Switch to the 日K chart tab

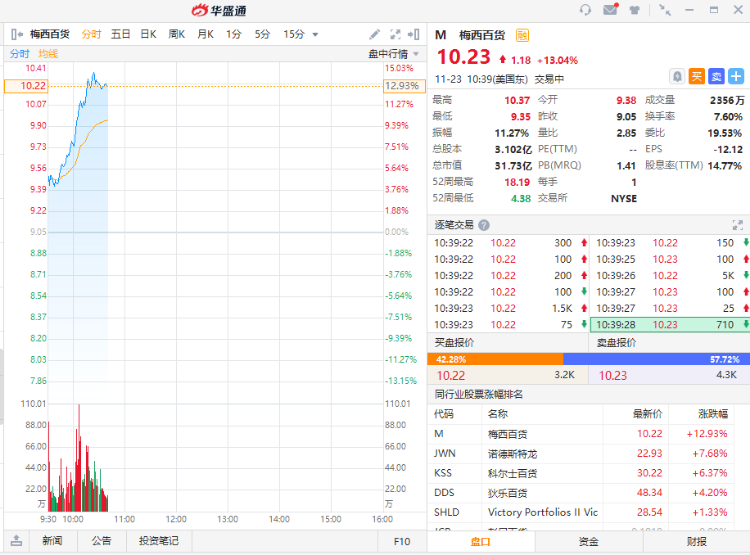(148, 34)
